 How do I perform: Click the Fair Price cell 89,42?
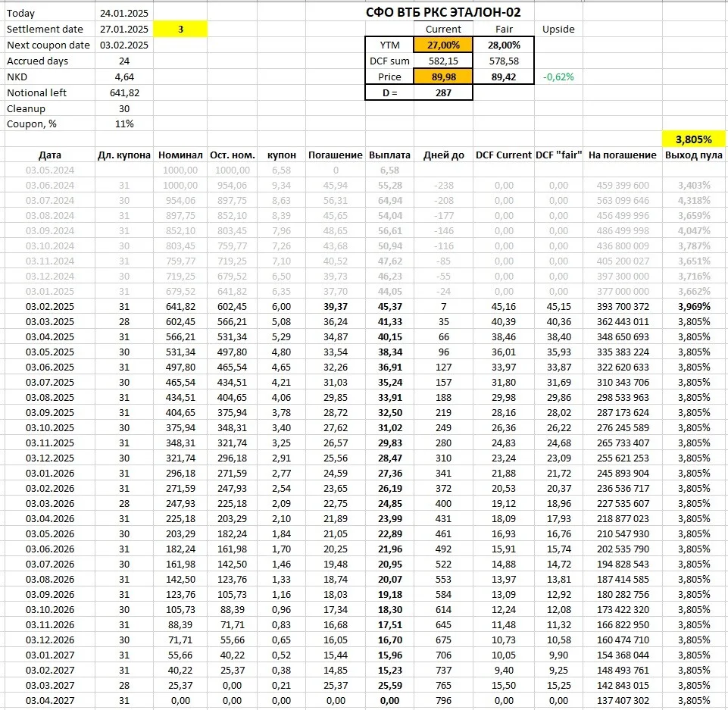pos(504,77)
